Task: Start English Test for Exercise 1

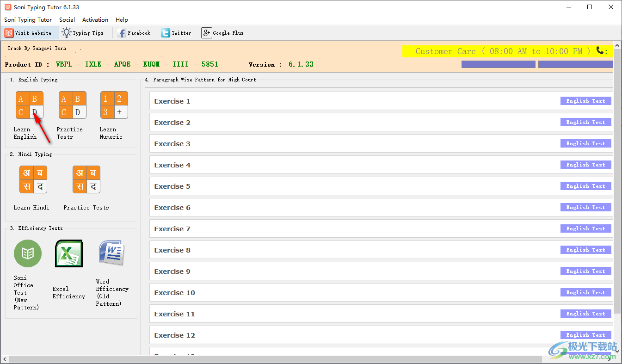Action: 585,101
